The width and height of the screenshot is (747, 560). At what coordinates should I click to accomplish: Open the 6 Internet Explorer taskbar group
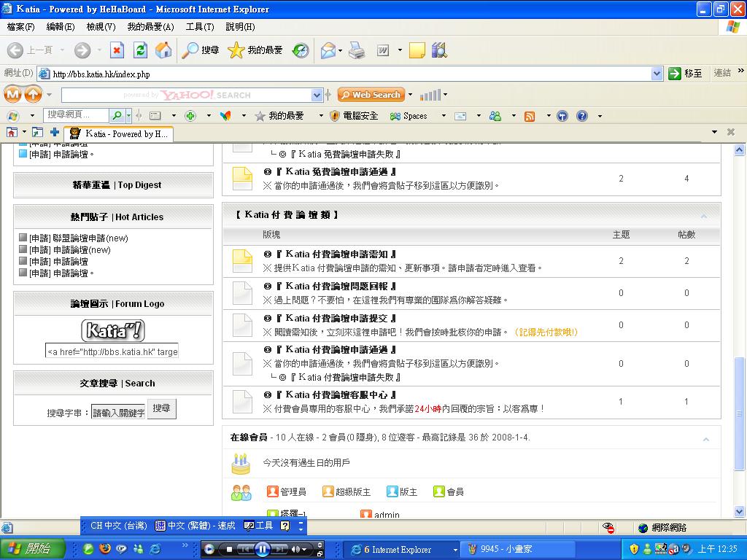pos(401,550)
